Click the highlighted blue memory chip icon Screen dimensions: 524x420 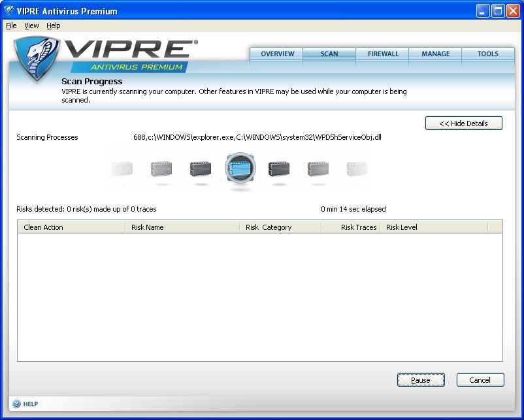pyautogui.click(x=240, y=168)
